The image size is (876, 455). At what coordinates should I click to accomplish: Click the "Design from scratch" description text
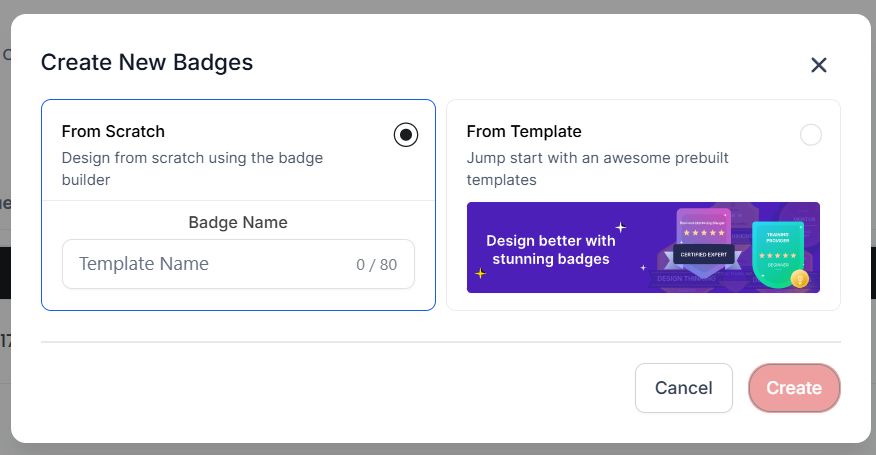point(192,169)
